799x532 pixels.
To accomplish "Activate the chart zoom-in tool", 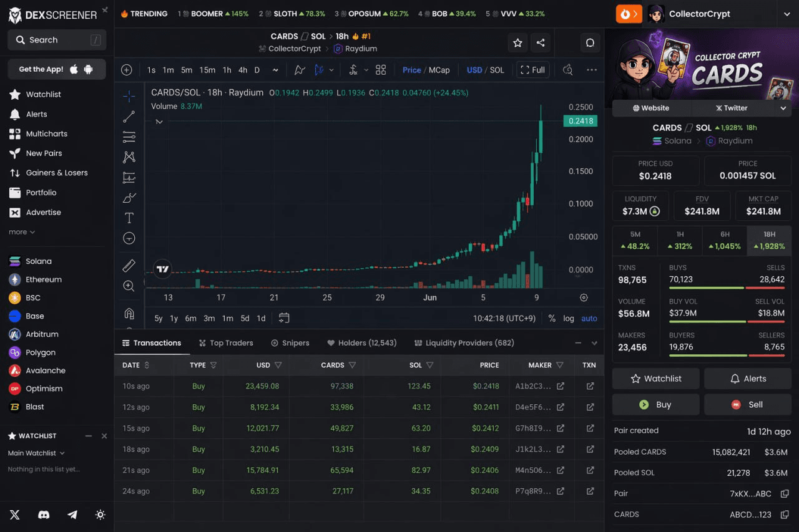I will pyautogui.click(x=129, y=286).
